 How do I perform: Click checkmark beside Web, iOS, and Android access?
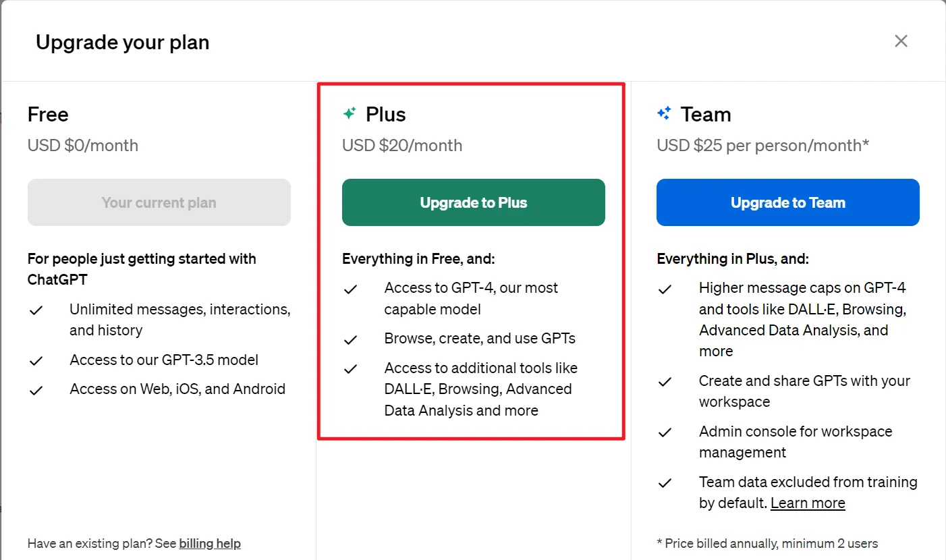point(36,390)
